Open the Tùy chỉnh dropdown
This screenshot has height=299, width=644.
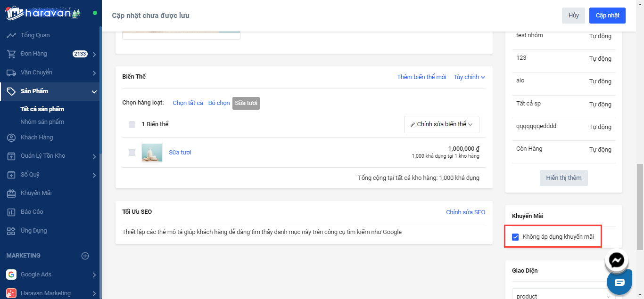click(470, 77)
